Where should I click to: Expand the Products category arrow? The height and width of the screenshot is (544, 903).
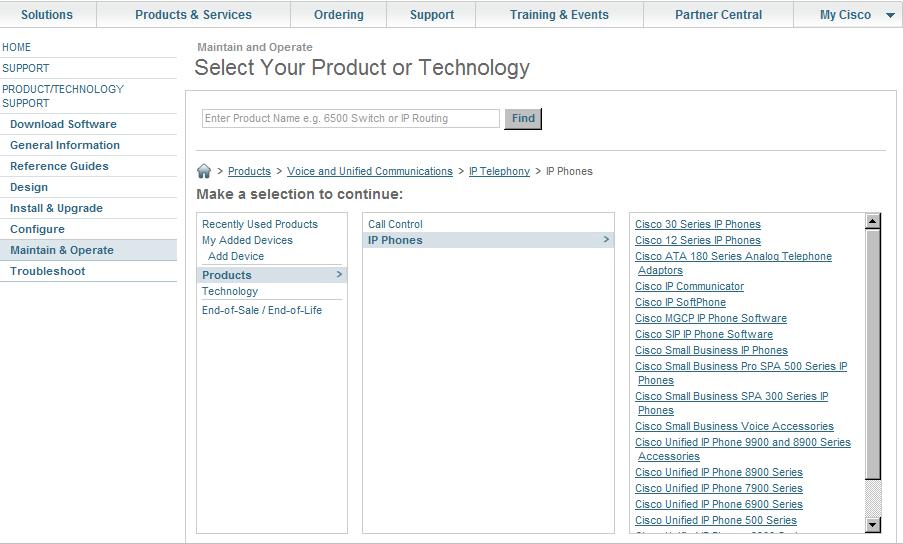339,275
